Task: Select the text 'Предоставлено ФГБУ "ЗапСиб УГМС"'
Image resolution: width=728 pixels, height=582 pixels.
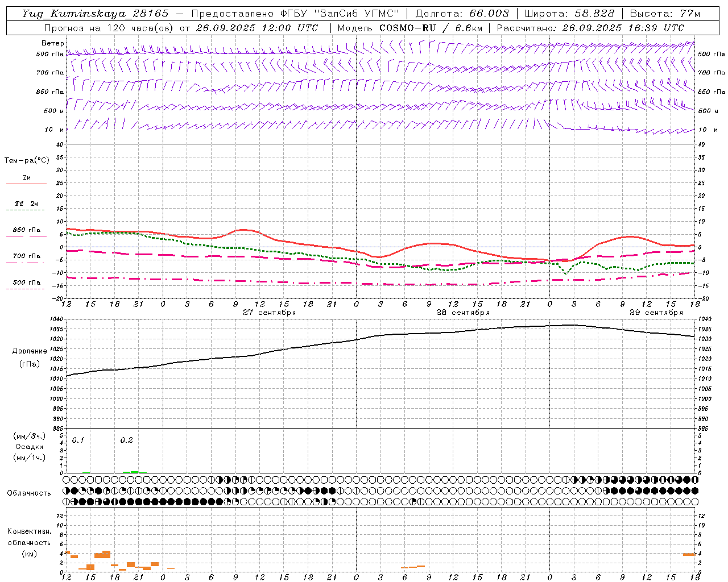Action: tap(295, 14)
